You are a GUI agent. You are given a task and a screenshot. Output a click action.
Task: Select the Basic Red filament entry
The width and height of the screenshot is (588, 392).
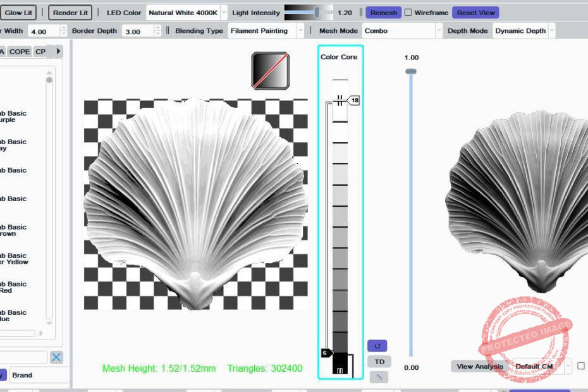13,287
